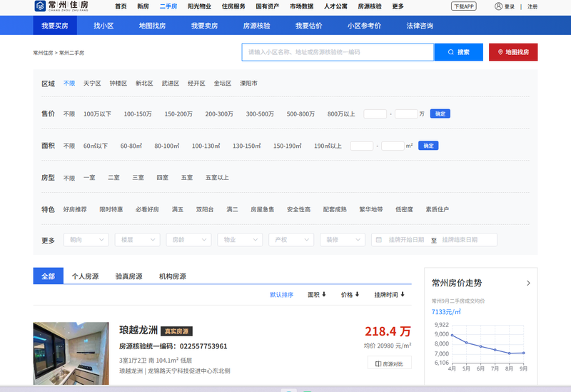
Task: Select 天宁区 district filter
Action: click(92, 84)
